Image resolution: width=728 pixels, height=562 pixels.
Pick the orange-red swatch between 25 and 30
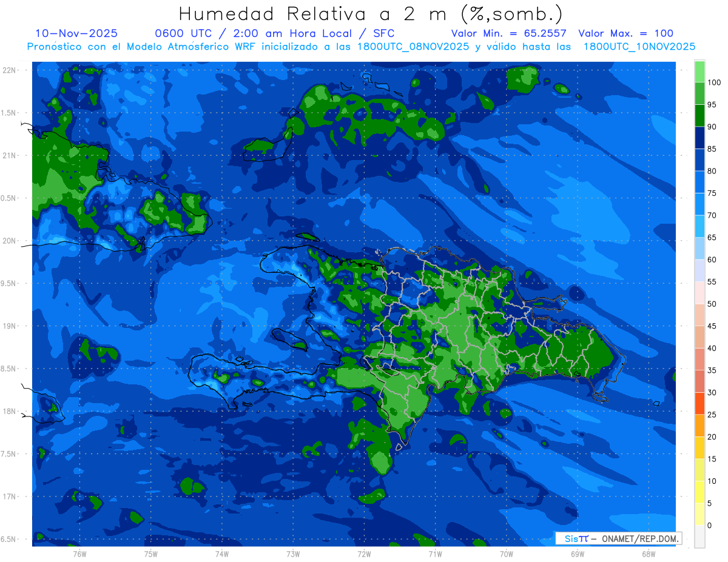coord(699,403)
